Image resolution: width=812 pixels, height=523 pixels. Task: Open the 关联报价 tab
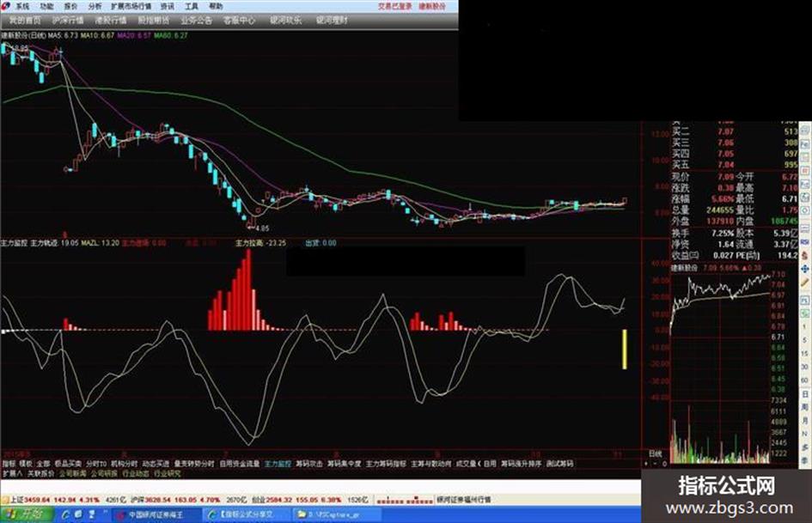click(x=41, y=473)
